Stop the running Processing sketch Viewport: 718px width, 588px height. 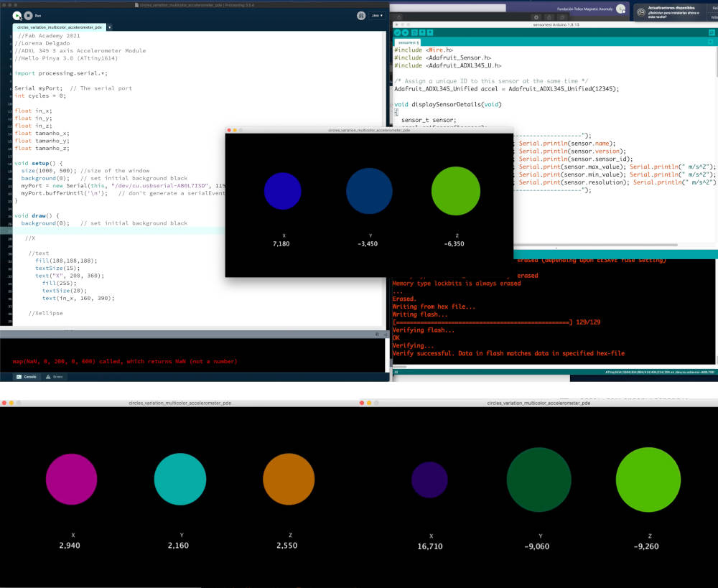coord(29,16)
